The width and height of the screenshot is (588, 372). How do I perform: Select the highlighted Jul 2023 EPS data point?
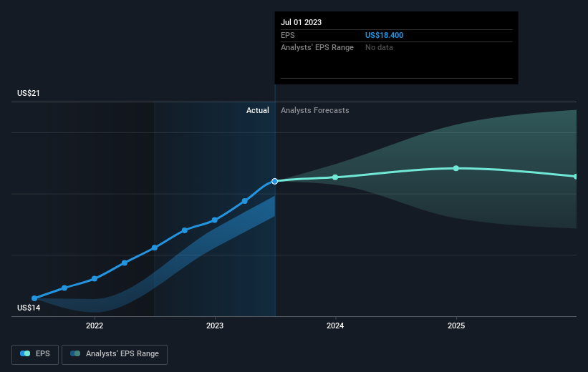[274, 181]
